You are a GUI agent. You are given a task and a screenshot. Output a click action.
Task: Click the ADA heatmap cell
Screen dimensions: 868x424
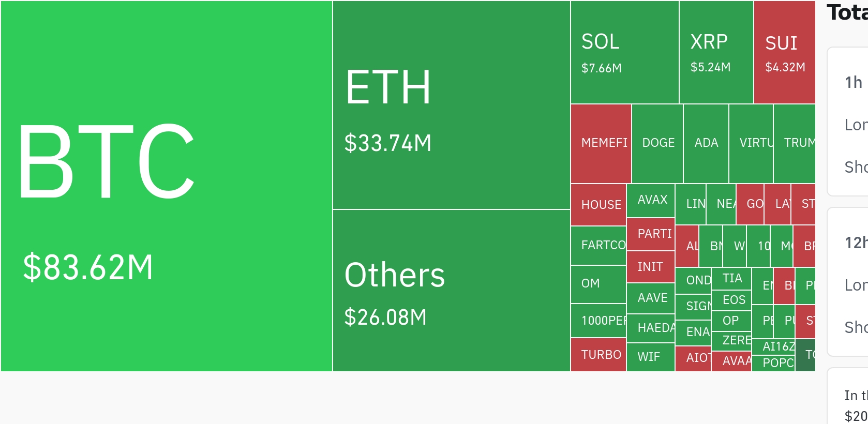(x=706, y=144)
